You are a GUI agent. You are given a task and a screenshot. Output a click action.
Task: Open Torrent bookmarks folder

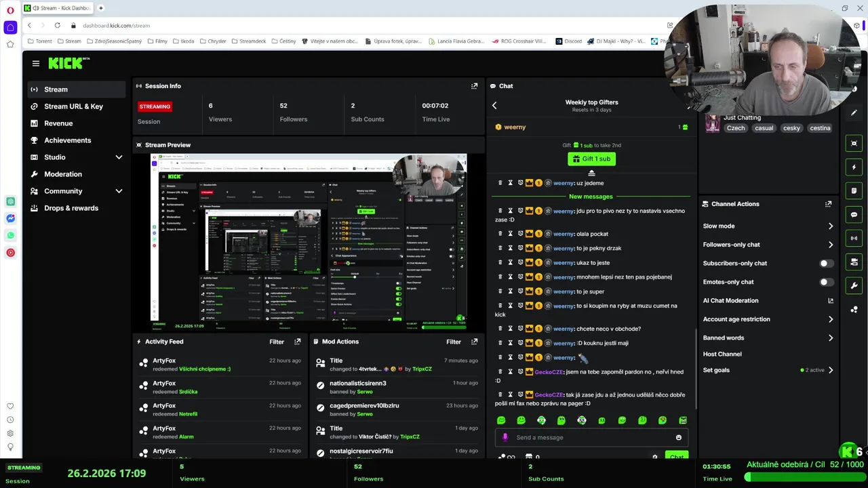coord(39,41)
